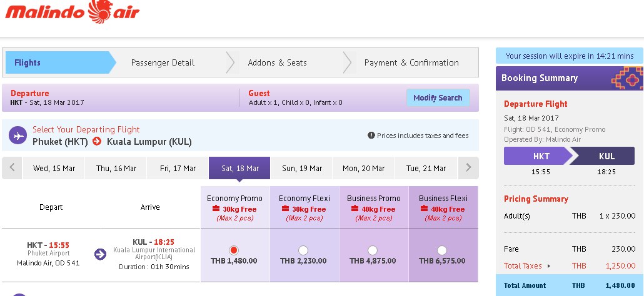Image resolution: width=644 pixels, height=296 pixels.
Task: Click the Economy Promo baggage icon
Action: pos(216,209)
